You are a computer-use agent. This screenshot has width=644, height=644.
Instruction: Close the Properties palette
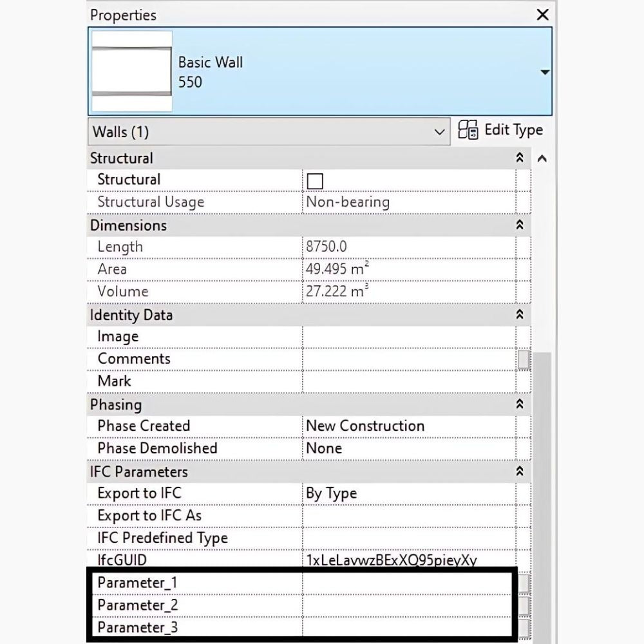coord(543,15)
